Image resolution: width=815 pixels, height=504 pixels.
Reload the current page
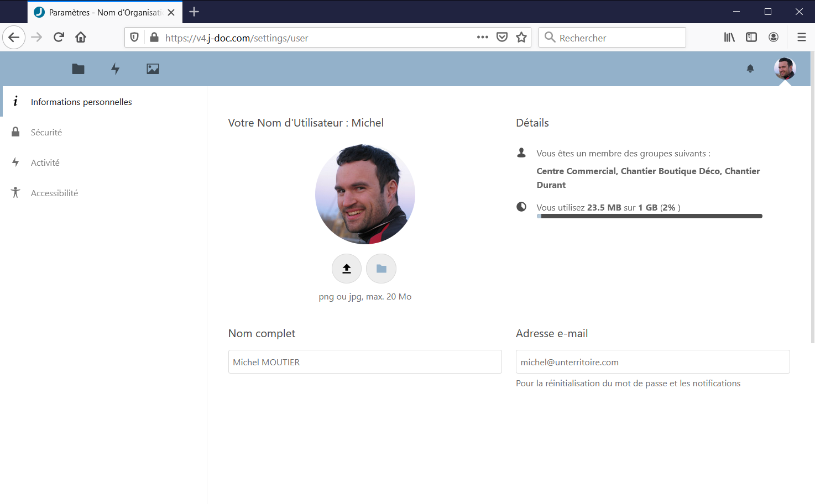tap(59, 38)
